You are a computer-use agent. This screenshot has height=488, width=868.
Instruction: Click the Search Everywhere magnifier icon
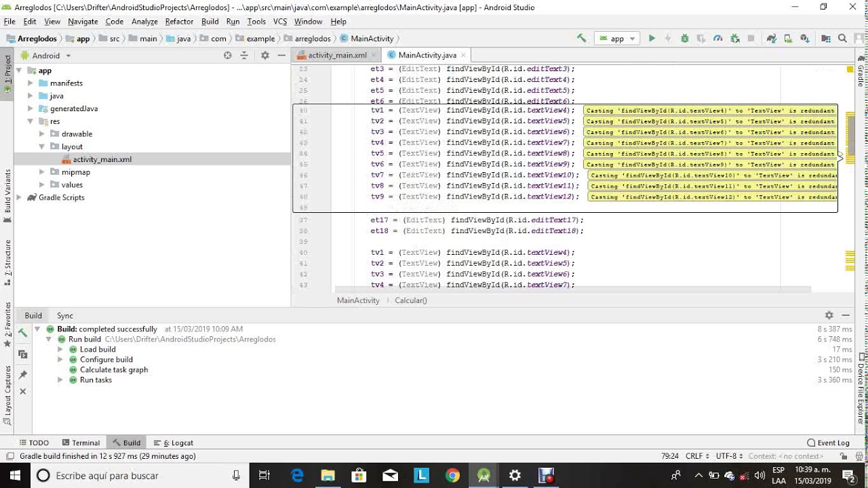pyautogui.click(x=842, y=39)
